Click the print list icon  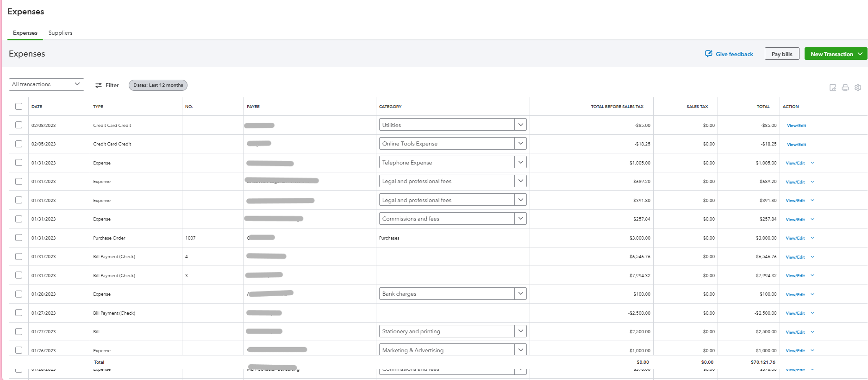(x=845, y=88)
